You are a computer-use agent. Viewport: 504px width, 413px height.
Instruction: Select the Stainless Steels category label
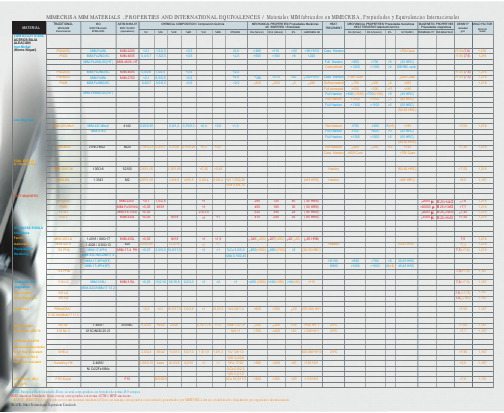coord(28,228)
